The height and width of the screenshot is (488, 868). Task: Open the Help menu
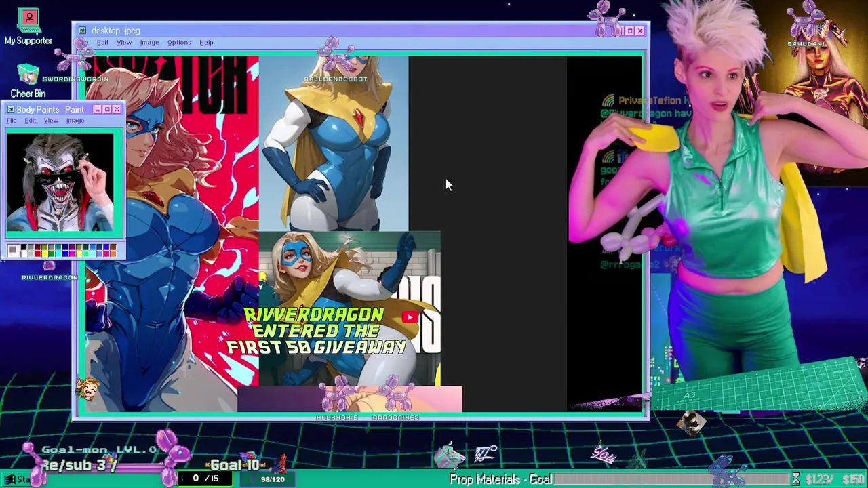click(206, 43)
